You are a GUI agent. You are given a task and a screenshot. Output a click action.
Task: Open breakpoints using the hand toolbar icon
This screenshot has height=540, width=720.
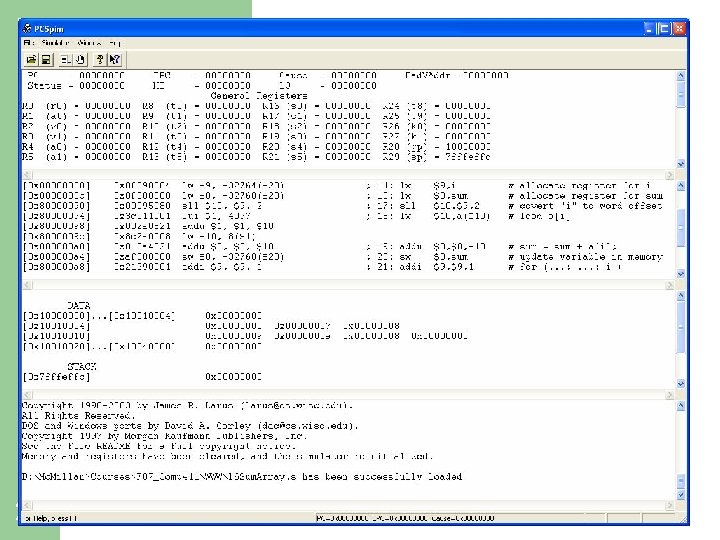(x=80, y=60)
